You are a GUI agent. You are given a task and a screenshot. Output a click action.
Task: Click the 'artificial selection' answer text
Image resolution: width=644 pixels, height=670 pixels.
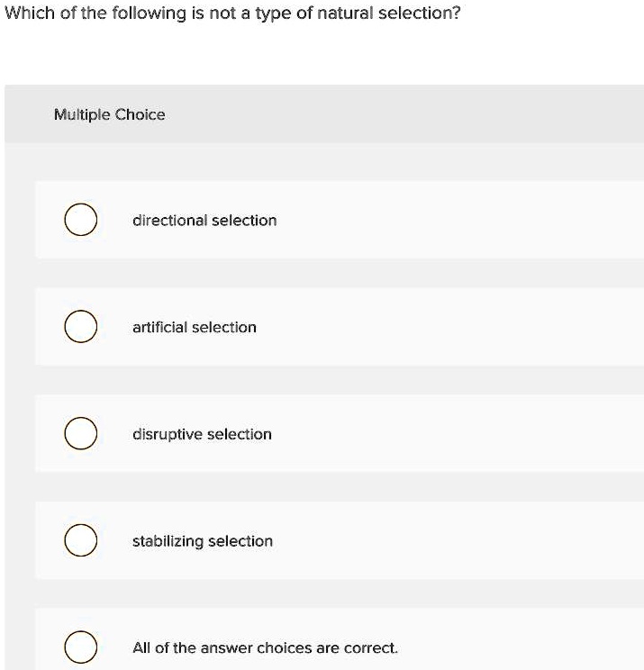click(195, 328)
